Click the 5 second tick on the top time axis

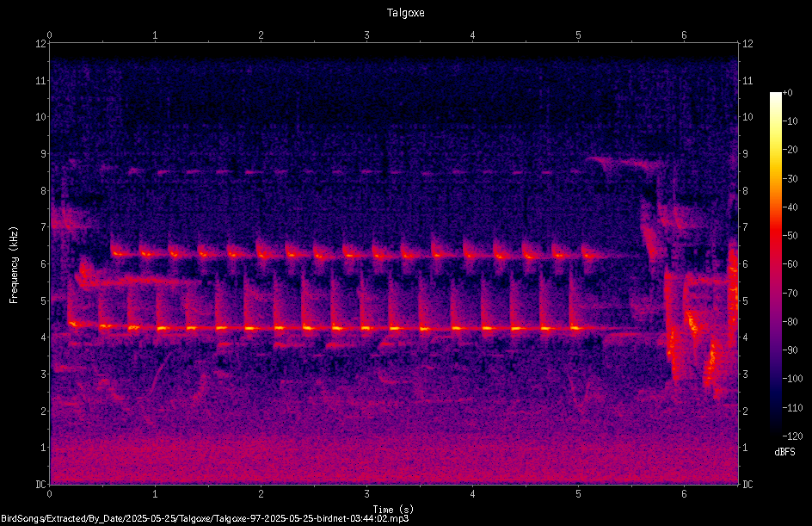click(578, 35)
